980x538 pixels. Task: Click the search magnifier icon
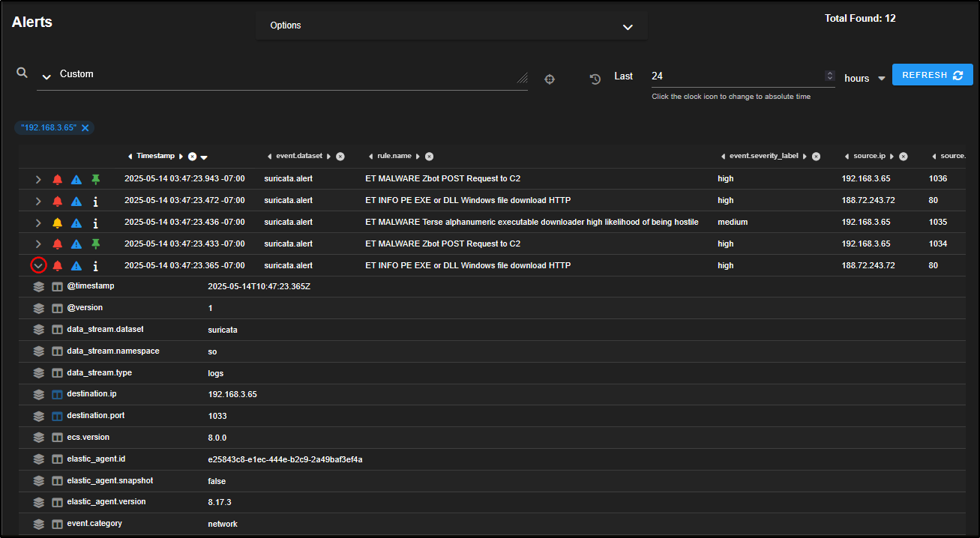tap(22, 73)
